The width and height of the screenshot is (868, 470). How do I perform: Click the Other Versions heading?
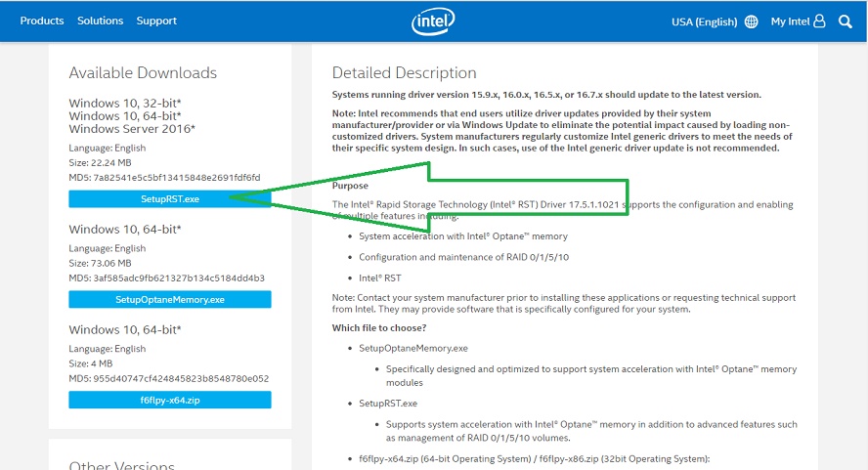(122, 465)
